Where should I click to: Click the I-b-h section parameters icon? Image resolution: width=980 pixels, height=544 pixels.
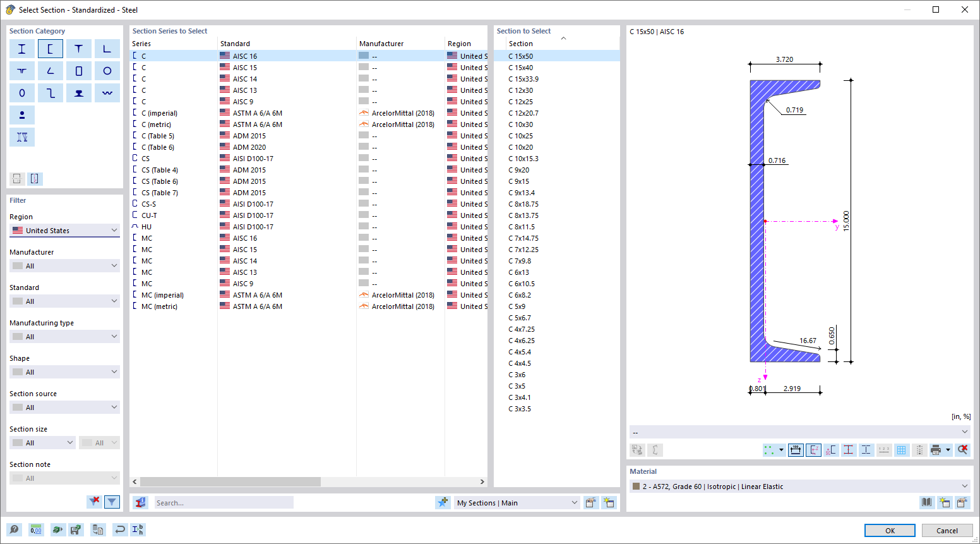click(138, 529)
